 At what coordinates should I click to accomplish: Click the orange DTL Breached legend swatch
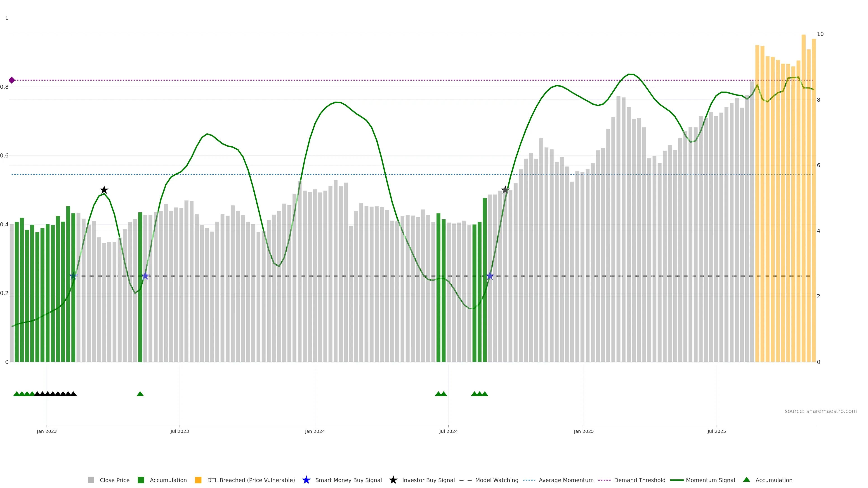click(198, 480)
